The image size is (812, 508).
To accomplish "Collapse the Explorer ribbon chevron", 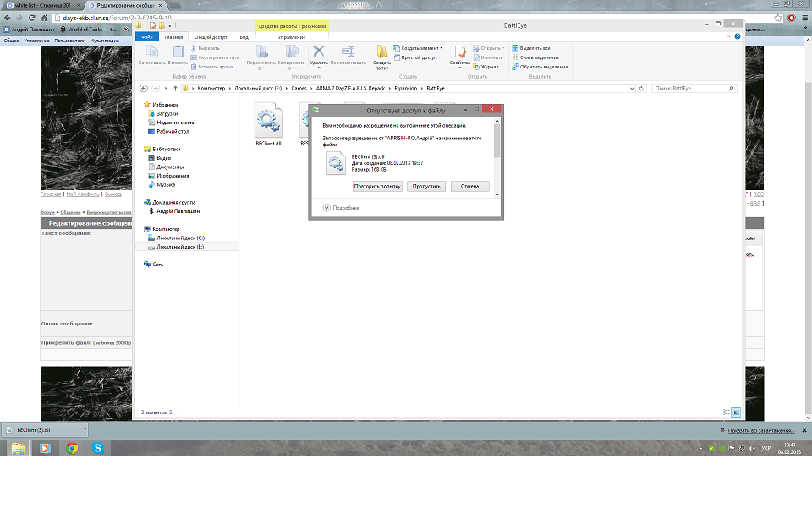I will [x=728, y=36].
